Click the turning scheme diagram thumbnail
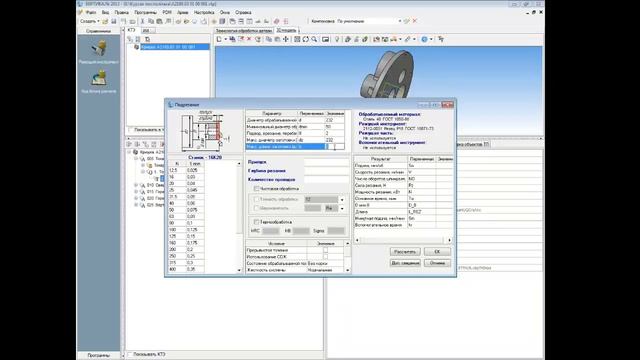The image size is (640, 360). coord(205,131)
